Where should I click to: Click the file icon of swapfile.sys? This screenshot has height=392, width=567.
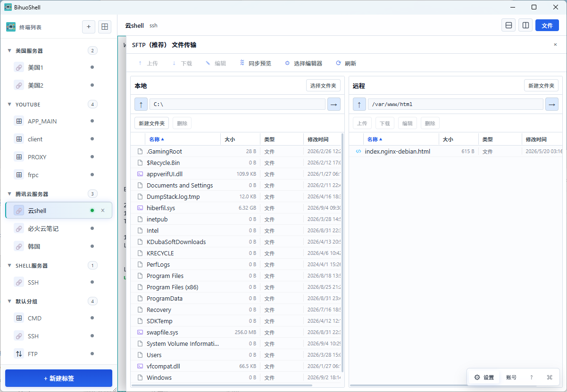click(140, 332)
